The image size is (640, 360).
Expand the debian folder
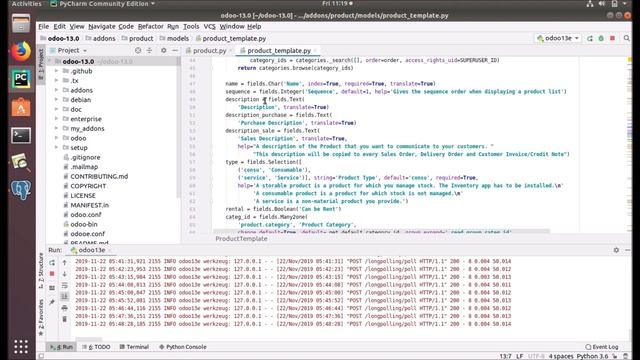56,100
